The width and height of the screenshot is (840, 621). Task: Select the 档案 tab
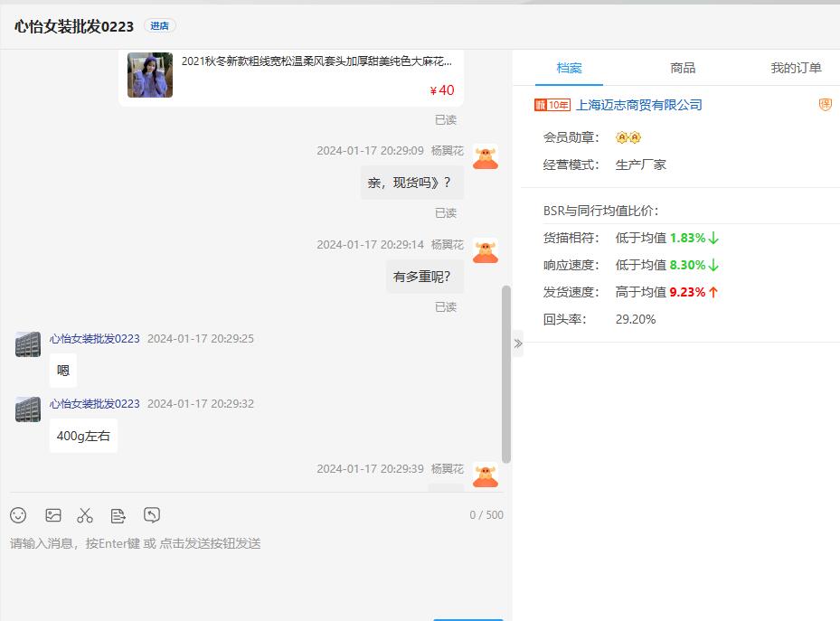click(569, 68)
